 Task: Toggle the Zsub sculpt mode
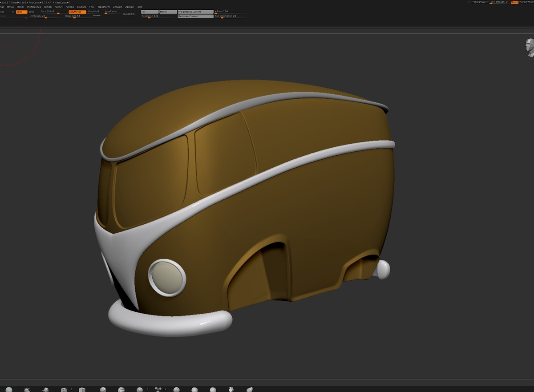pyautogui.click(x=31, y=12)
